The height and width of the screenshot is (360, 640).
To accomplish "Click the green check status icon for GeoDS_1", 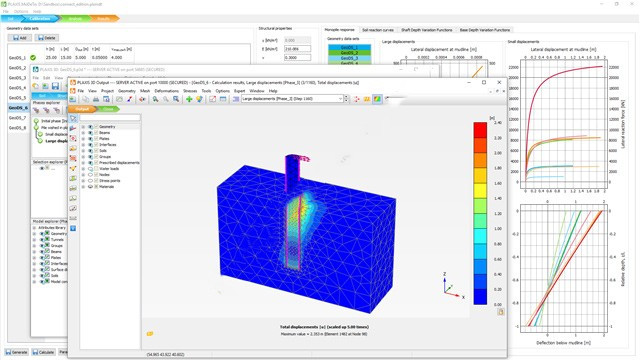I will coord(33,58).
